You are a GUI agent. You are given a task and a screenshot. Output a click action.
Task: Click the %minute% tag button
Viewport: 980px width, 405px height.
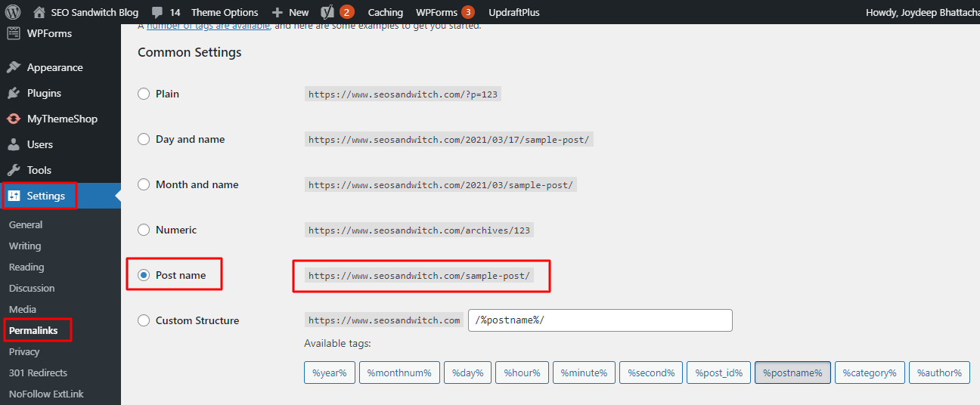point(583,373)
